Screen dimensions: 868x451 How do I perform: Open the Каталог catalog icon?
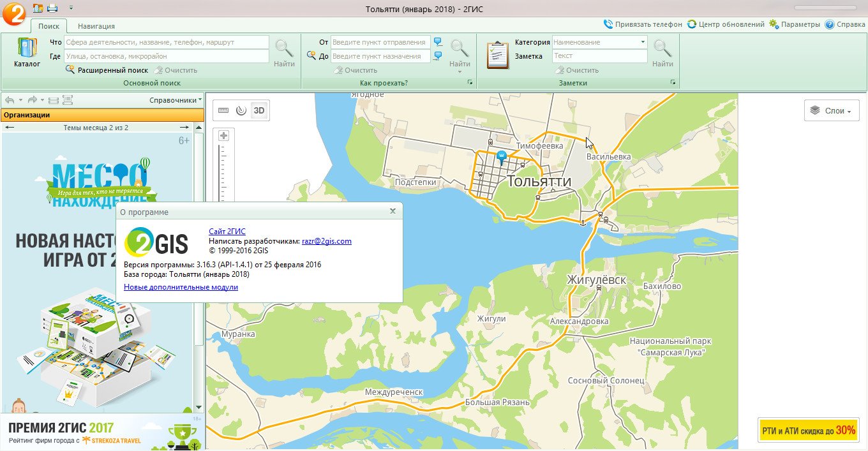click(x=27, y=48)
